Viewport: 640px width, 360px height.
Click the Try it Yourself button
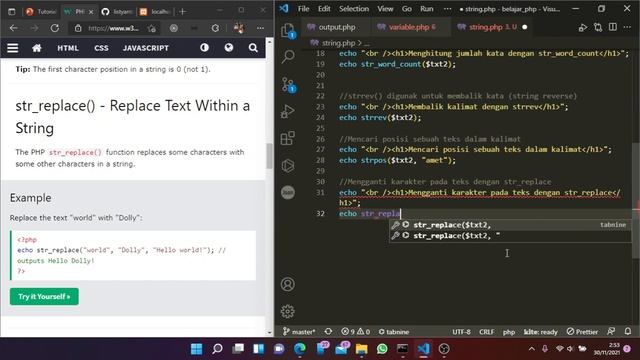click(x=44, y=296)
